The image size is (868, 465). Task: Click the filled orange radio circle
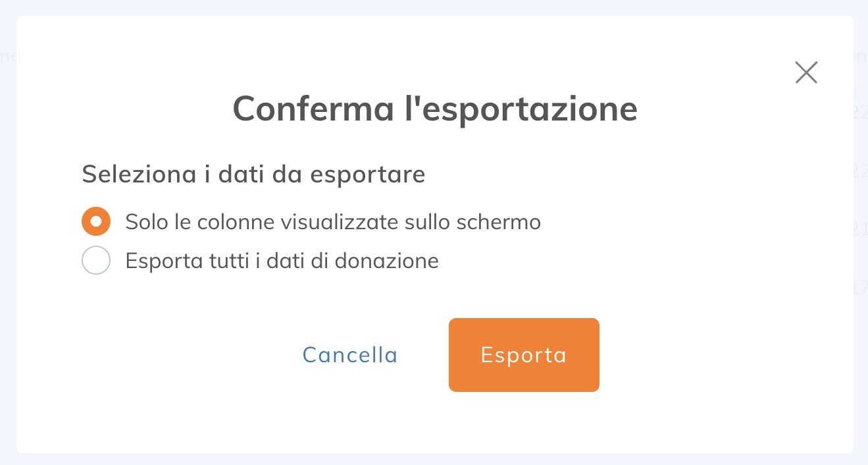point(96,222)
